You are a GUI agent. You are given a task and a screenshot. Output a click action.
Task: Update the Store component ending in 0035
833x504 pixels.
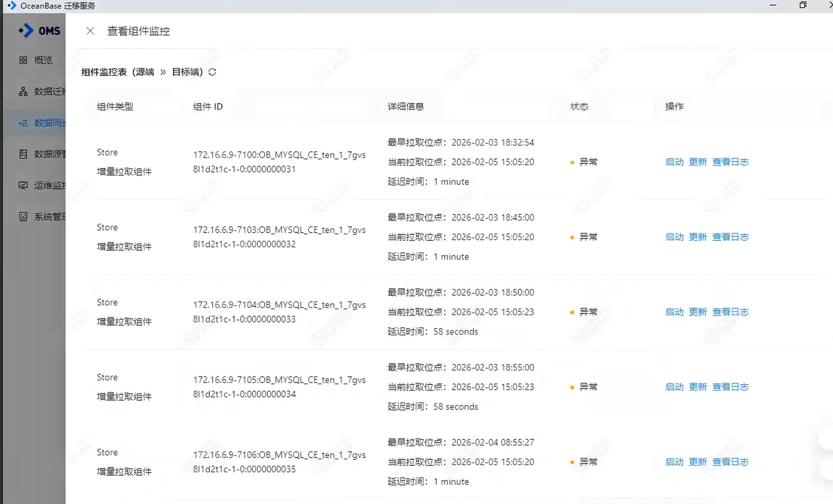click(x=698, y=462)
